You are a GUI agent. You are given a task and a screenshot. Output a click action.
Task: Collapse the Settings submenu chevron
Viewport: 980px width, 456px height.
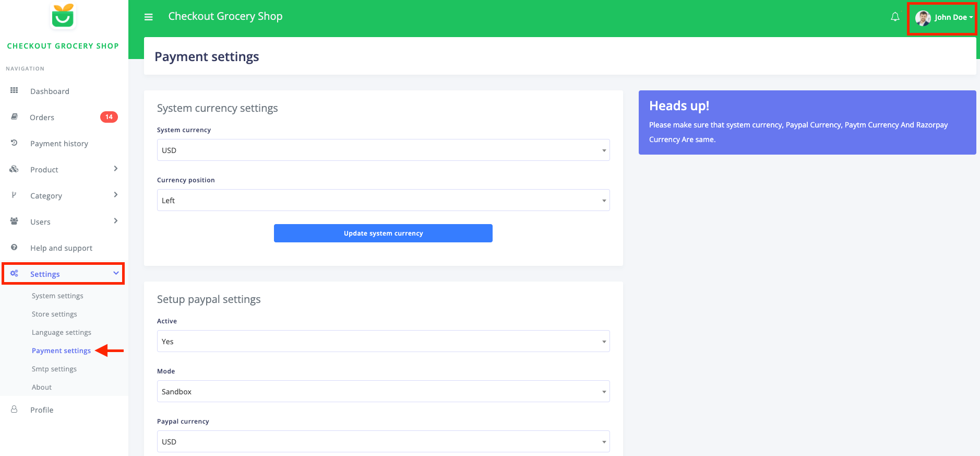click(116, 273)
